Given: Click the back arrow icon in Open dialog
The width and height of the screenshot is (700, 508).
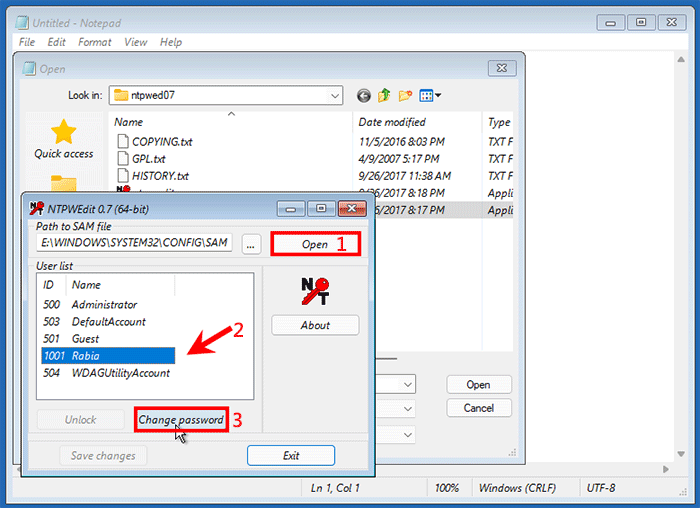Looking at the screenshot, I should coord(364,96).
